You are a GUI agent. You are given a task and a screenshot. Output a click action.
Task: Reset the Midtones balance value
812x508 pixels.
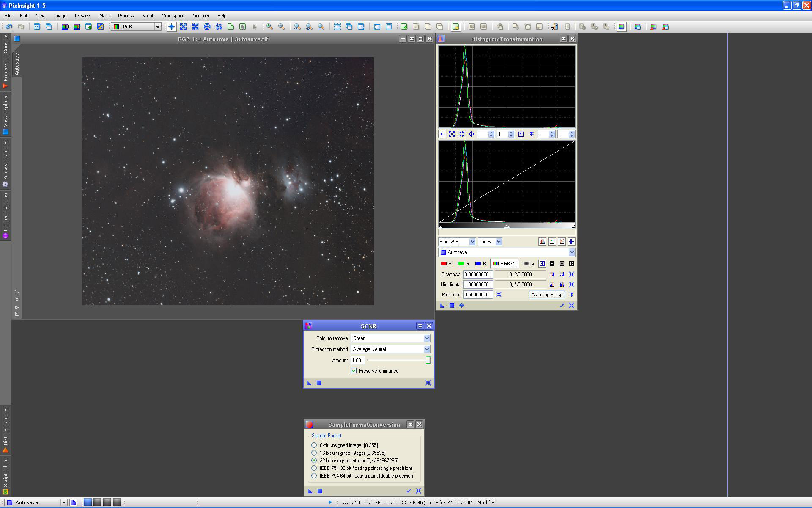point(499,295)
